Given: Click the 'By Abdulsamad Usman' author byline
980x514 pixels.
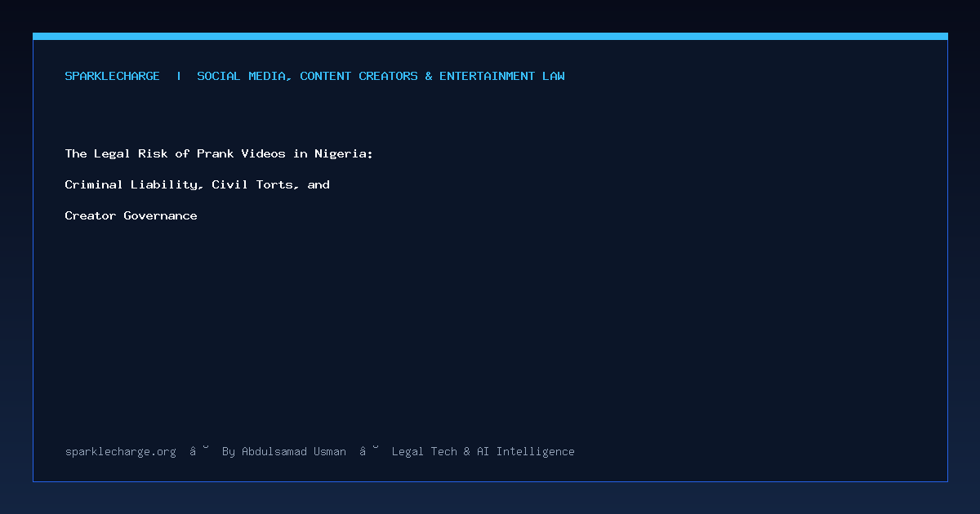Looking at the screenshot, I should (284, 451).
